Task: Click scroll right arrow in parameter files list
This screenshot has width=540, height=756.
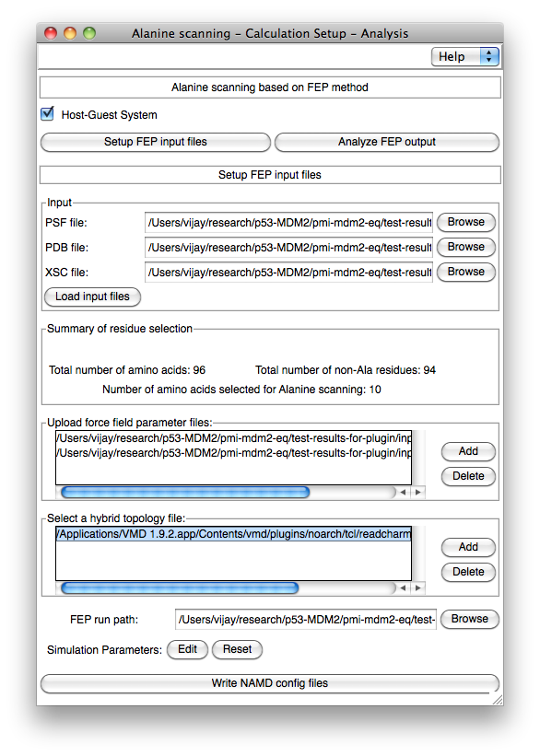Action: 418,493
